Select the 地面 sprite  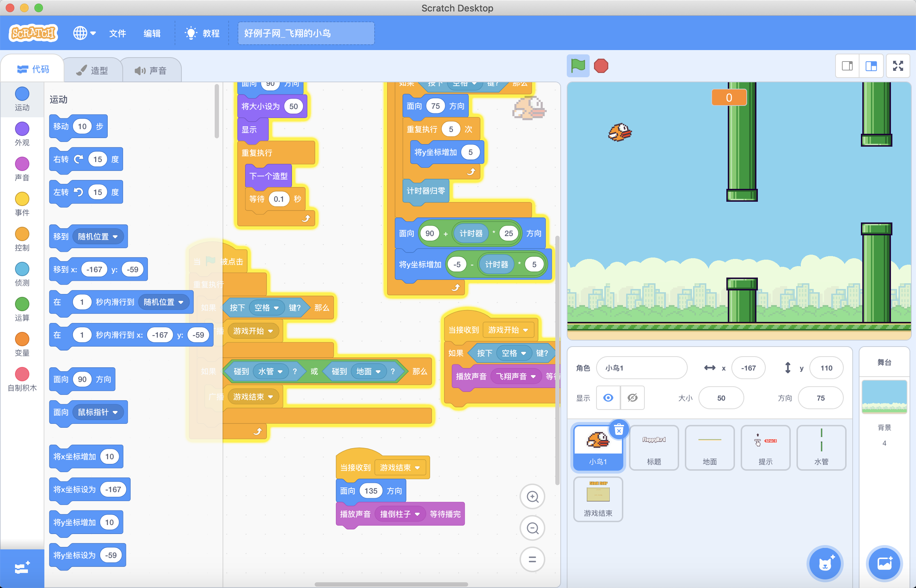point(709,447)
